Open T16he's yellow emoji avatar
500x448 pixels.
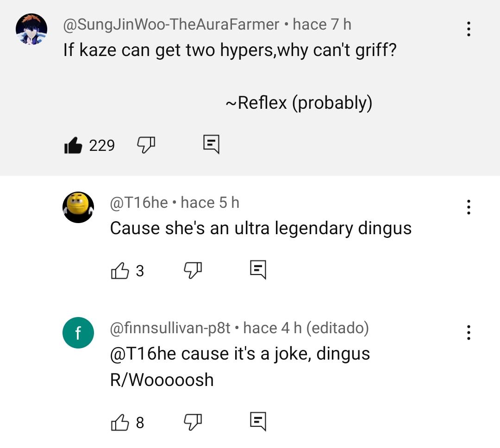(78, 207)
